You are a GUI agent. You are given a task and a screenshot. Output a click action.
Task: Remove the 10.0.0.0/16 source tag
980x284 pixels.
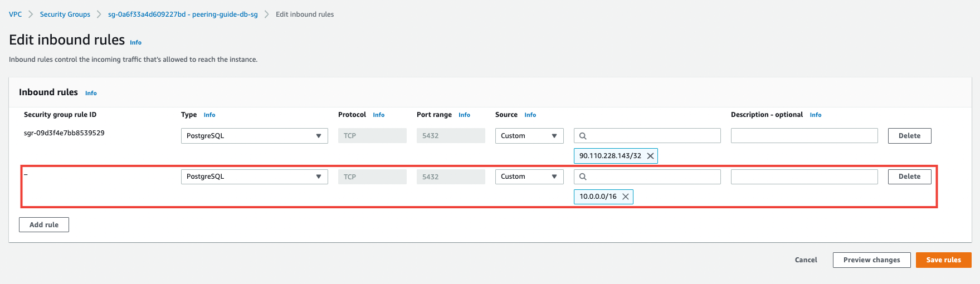pos(626,197)
